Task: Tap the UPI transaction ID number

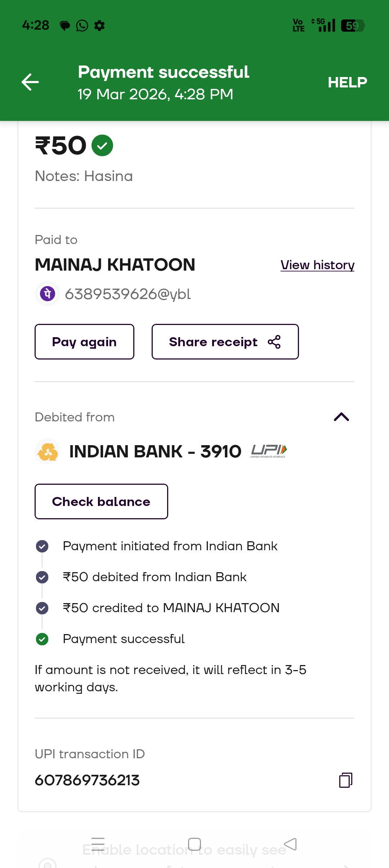Action: (87, 780)
